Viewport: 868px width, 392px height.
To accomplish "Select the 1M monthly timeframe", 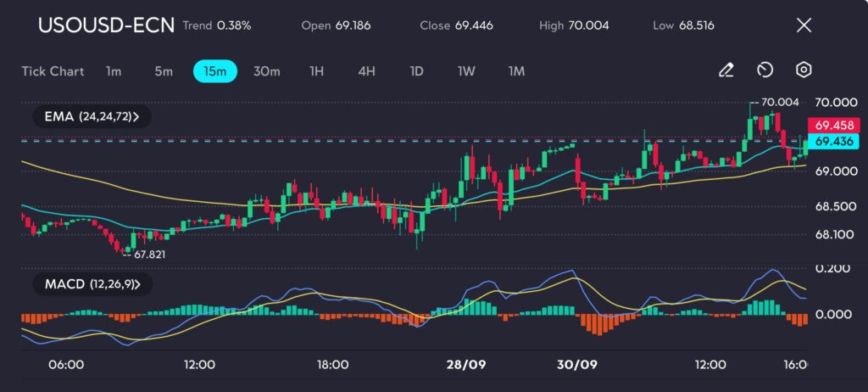I will [516, 71].
